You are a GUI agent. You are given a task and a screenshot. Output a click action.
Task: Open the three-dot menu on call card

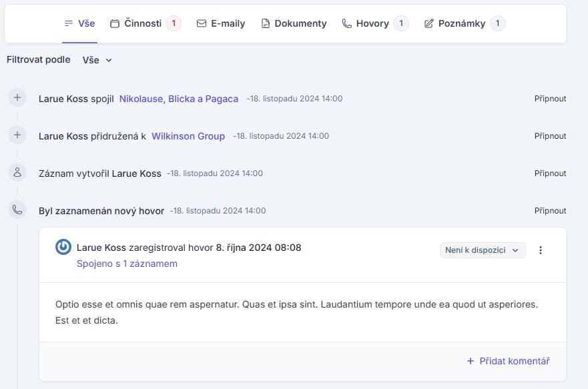click(x=541, y=250)
